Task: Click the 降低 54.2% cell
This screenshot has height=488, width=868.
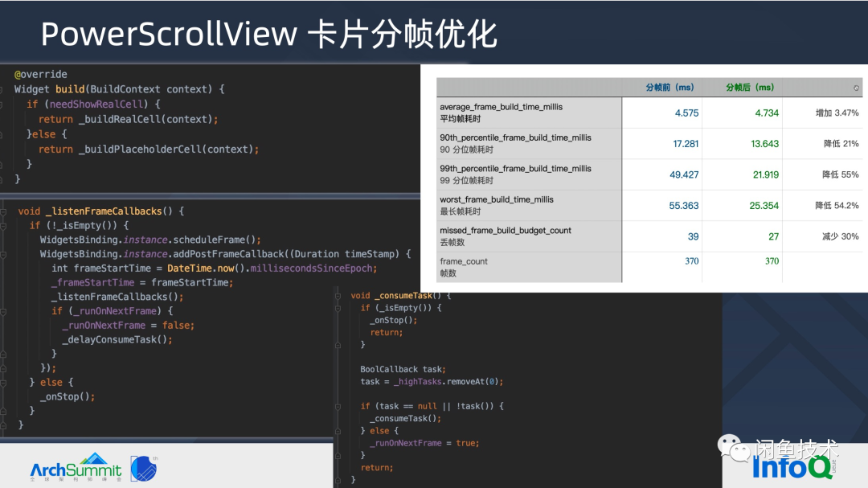Action: pyautogui.click(x=837, y=206)
